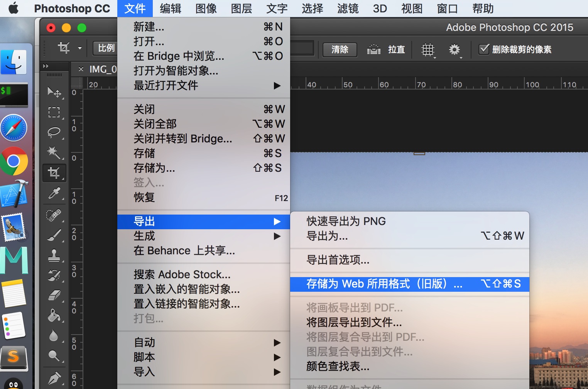Screen dimensions: 588x389
Task: Choose 打开为智能对象... item
Action: click(204, 71)
